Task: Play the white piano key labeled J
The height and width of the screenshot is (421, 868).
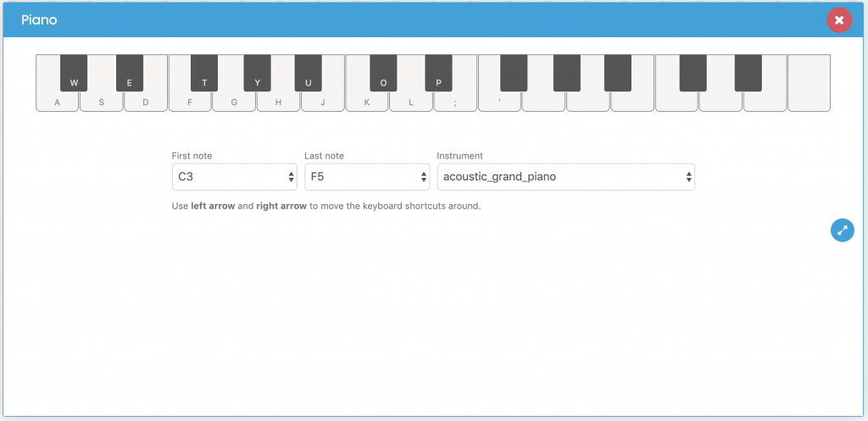Action: tap(323, 102)
